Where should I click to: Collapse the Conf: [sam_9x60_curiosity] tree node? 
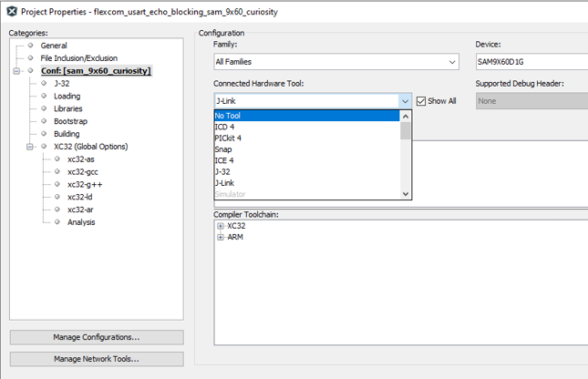click(x=16, y=71)
